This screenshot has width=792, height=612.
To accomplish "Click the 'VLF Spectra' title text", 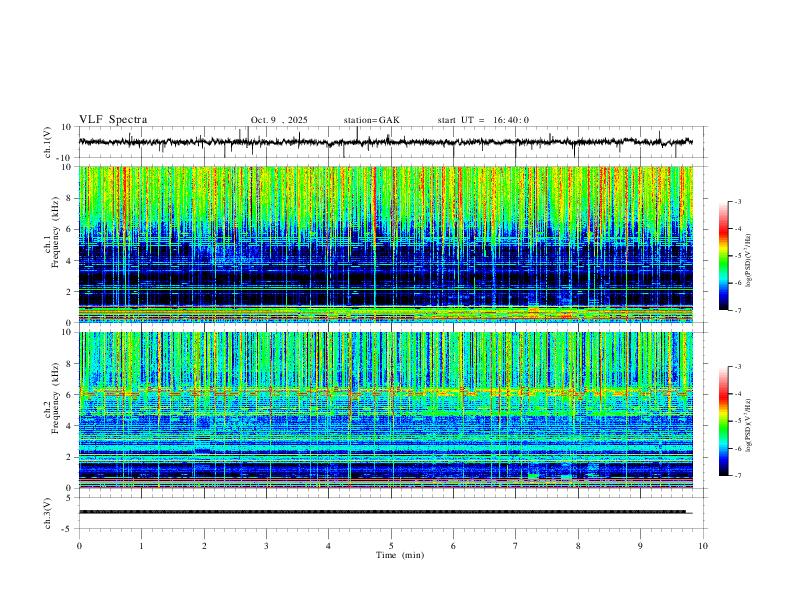I will pos(113,120).
